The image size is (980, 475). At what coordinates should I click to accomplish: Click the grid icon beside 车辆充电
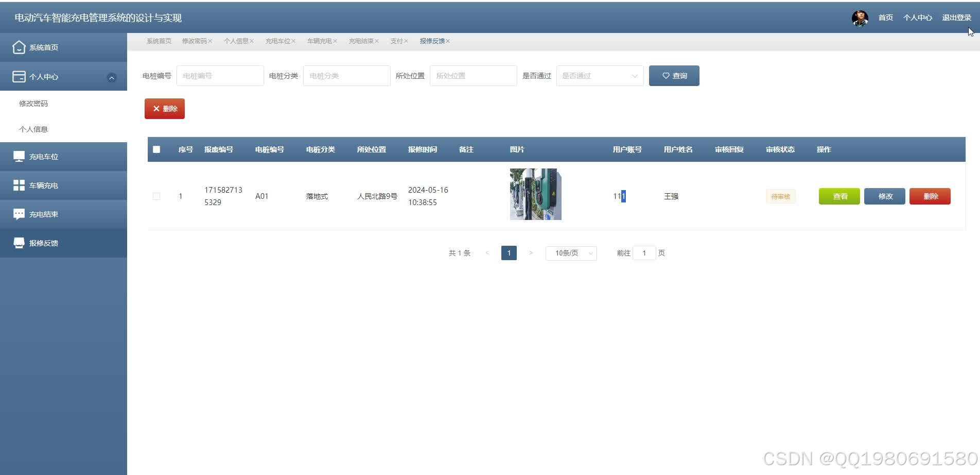coord(19,185)
